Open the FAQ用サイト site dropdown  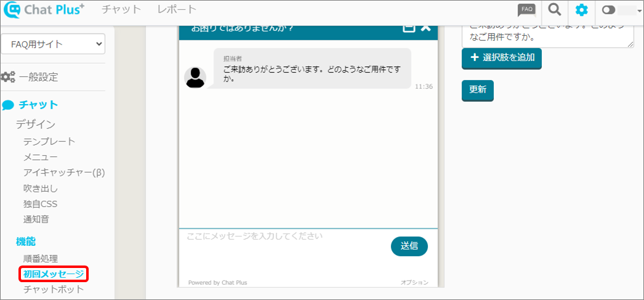[53, 44]
